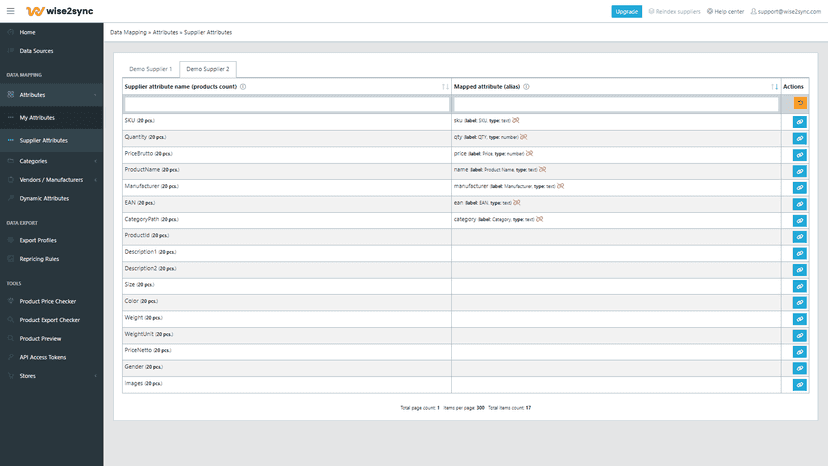The width and height of the screenshot is (828, 466).
Task: Click the wise2sync logo
Action: [60, 11]
